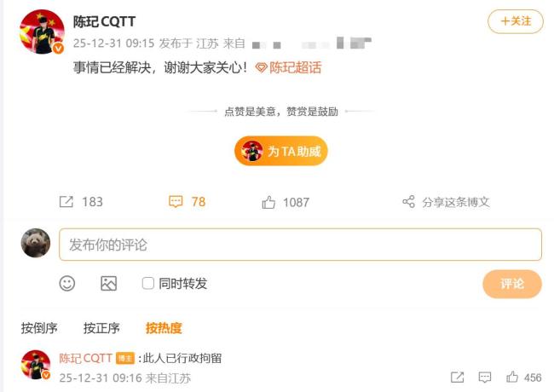Viewport: 554px width, 392px height.
Task: Open the comments icon showing 78
Action: coord(176,202)
